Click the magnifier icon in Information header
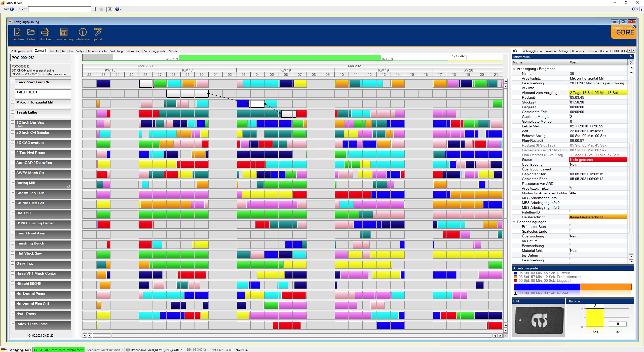The width and height of the screenshot is (644, 352). click(x=631, y=57)
